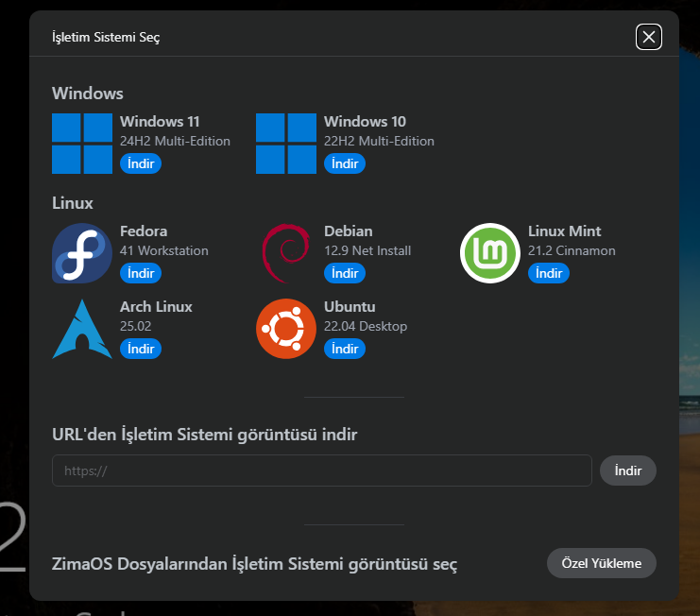Click the 12.9 Net Install subtitle

[x=367, y=251]
